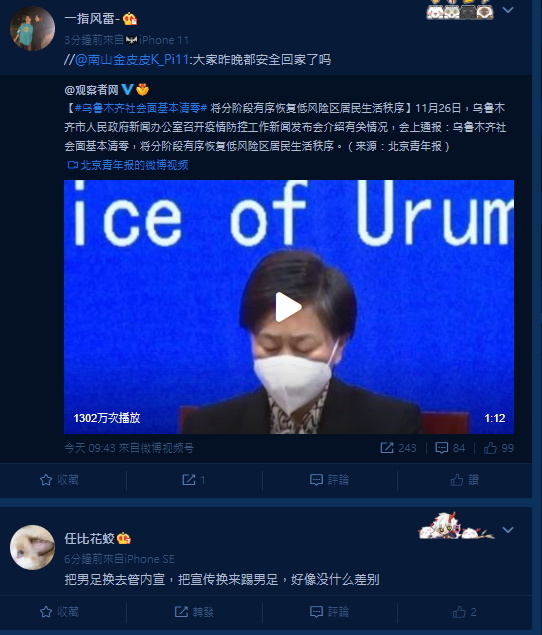Play the Urumqi press conference video
The width and height of the screenshot is (542, 635).
(x=288, y=307)
